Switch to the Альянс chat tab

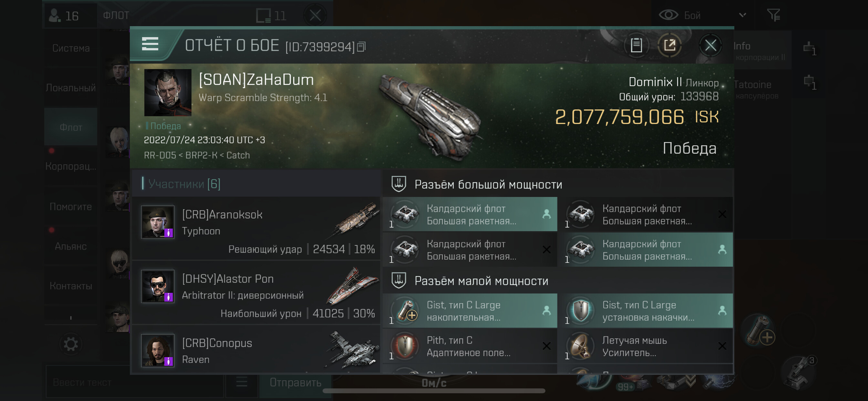71,246
